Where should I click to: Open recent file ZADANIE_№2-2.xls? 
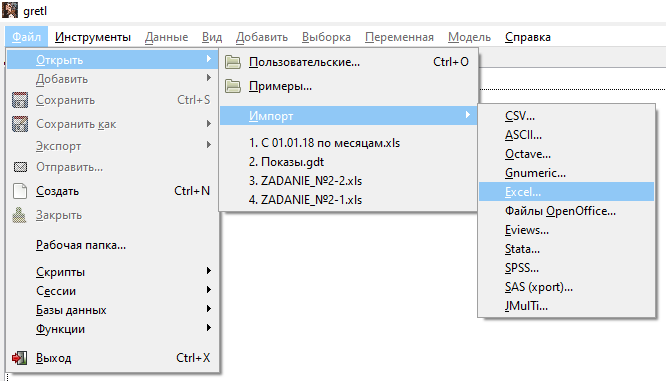(349, 181)
